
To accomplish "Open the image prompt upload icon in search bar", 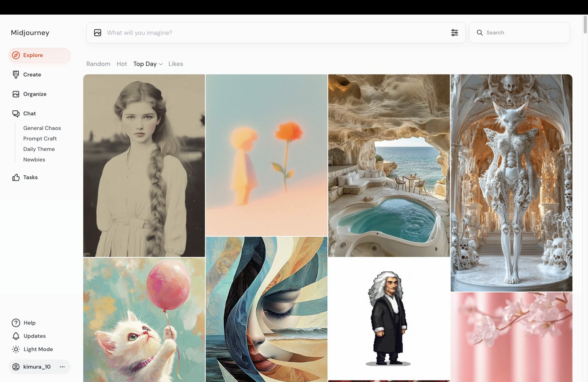I will (x=98, y=32).
